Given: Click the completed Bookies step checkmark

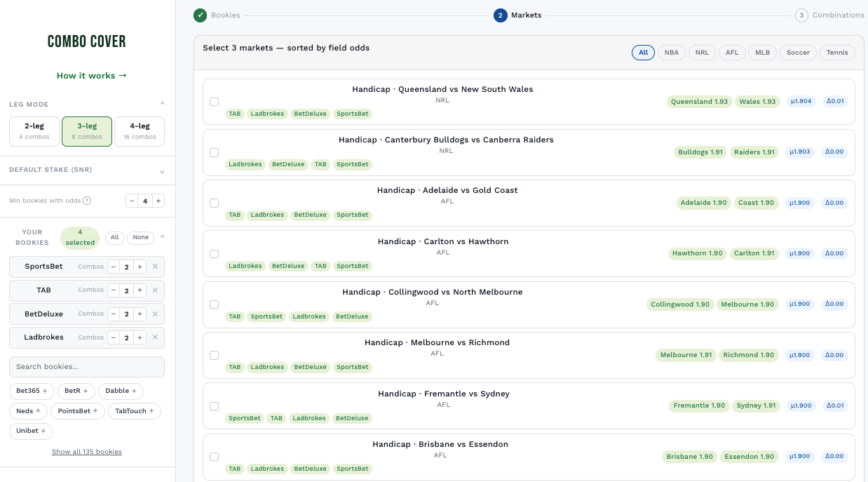Looking at the screenshot, I should 201,15.
